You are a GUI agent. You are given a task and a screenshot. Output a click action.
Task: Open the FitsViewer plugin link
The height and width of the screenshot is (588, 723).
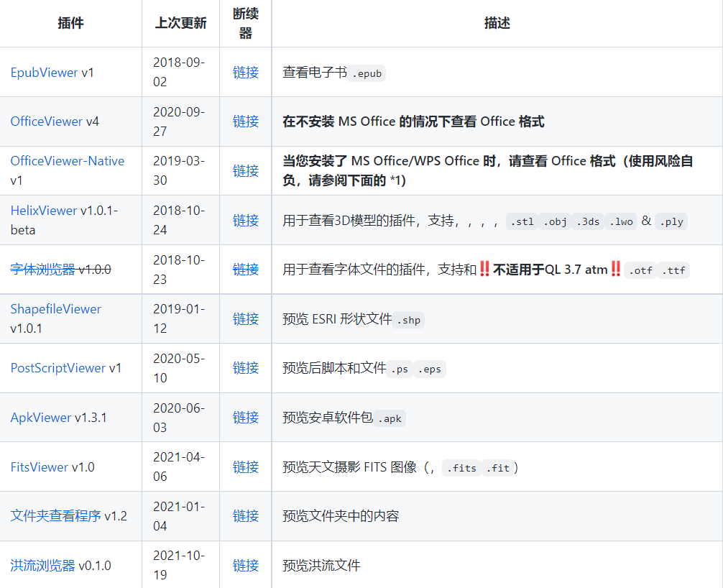pos(39,467)
